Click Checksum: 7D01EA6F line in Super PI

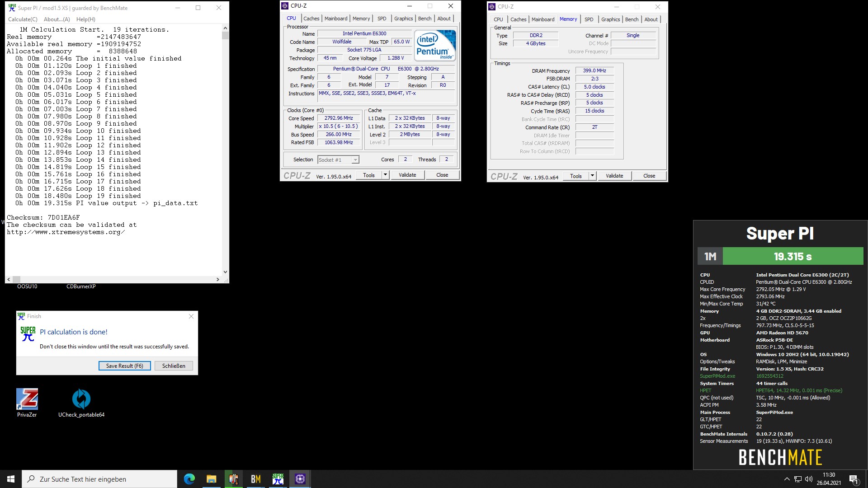coord(43,218)
